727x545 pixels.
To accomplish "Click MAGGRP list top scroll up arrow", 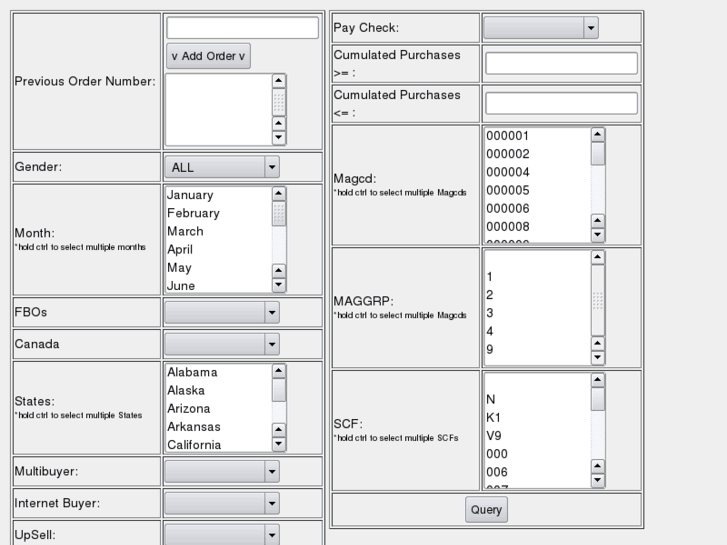I will (598, 257).
